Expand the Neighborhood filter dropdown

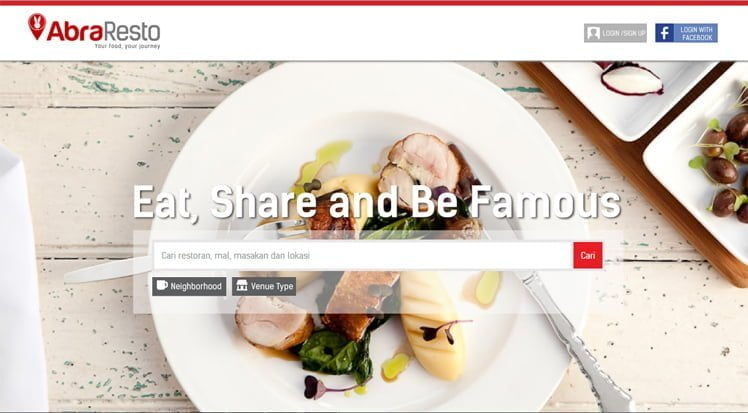pos(189,286)
